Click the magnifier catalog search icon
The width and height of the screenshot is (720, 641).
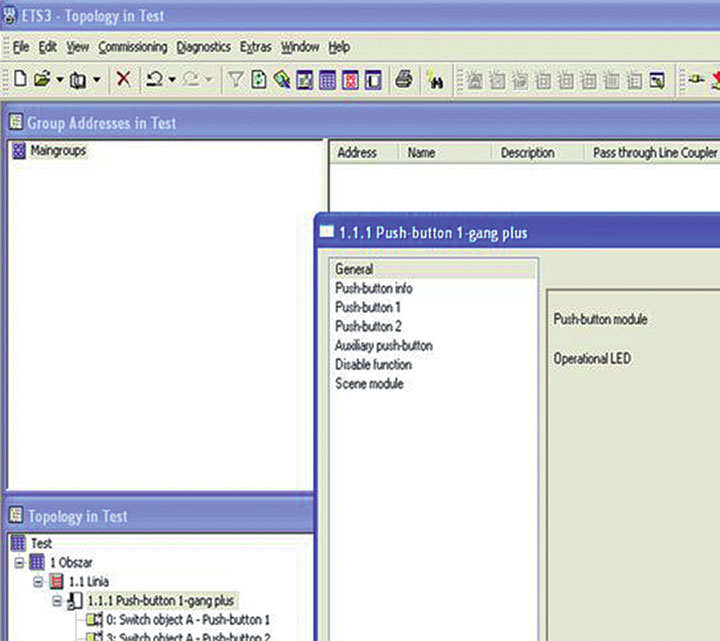tap(281, 80)
